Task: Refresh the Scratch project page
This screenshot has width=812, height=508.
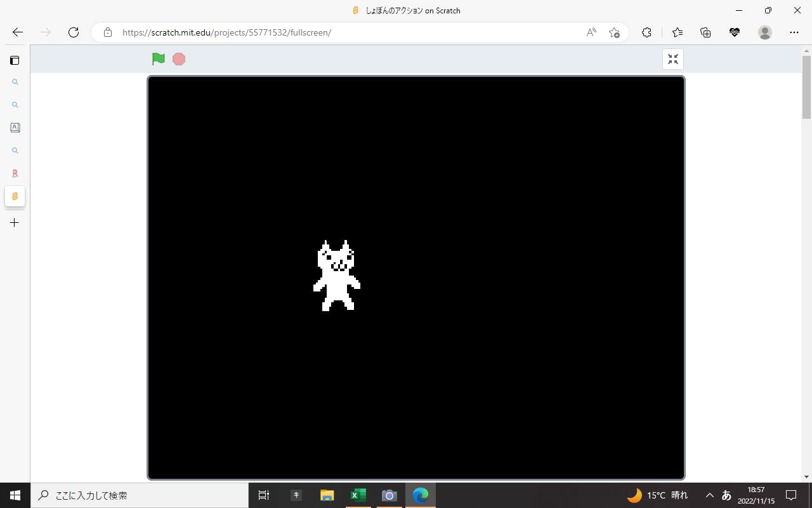Action: pos(74,32)
